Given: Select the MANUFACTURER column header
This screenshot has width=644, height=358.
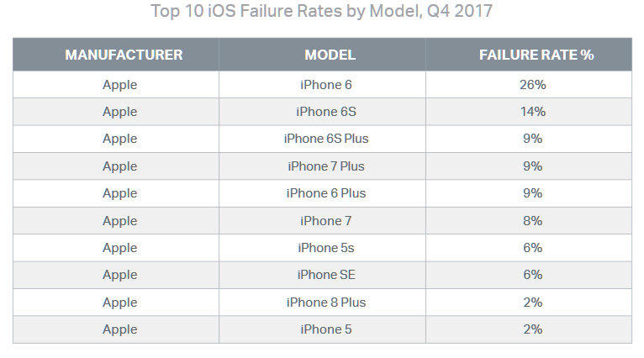Looking at the screenshot, I should pos(124,55).
